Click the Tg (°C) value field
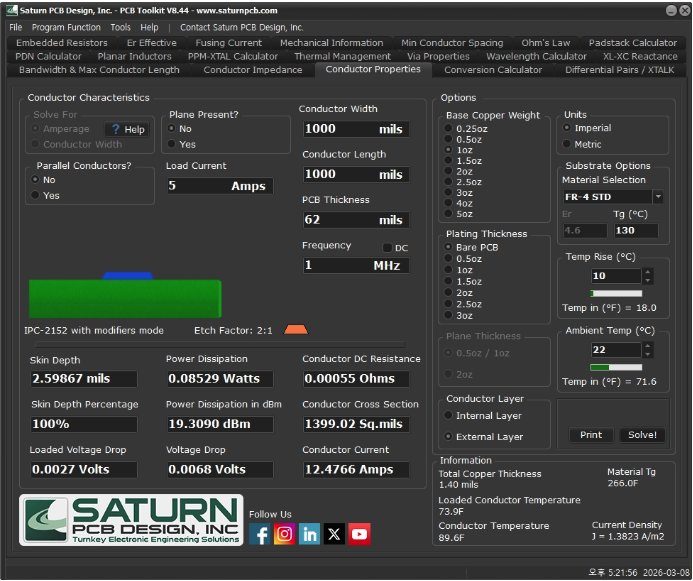Screen dimensions: 693x581 (x=636, y=230)
